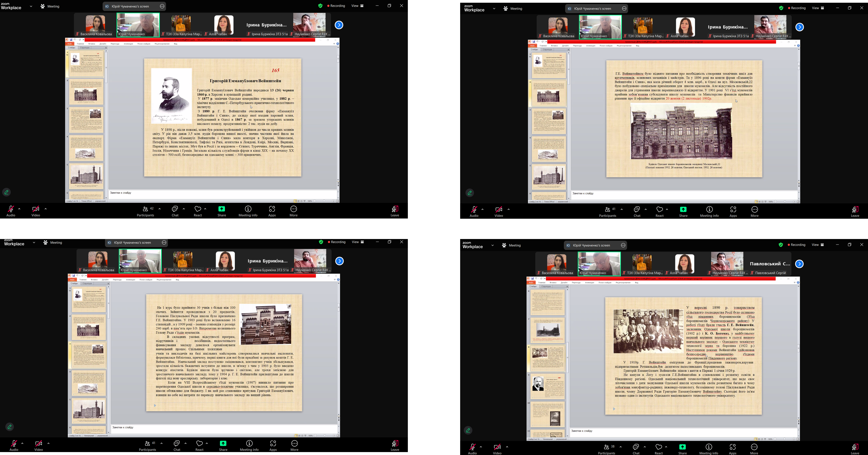Unmute Audio in the 42-participant window
Image resolution: width=868 pixels, height=455 pixels.
coord(11,211)
